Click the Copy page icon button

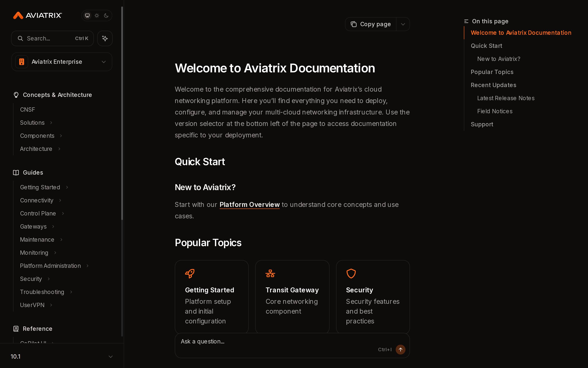[371, 24]
